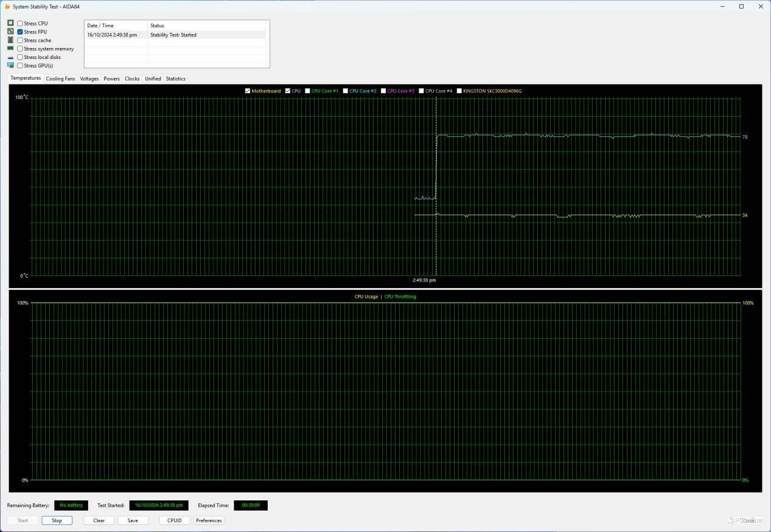Uncheck the Stress FPU checkbox
771x532 pixels.
pyautogui.click(x=20, y=32)
